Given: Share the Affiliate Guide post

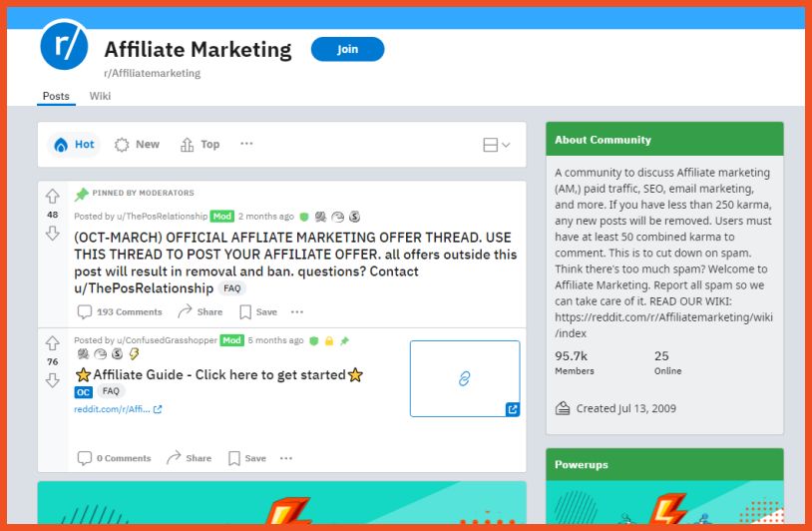Looking at the screenshot, I should pos(189,458).
